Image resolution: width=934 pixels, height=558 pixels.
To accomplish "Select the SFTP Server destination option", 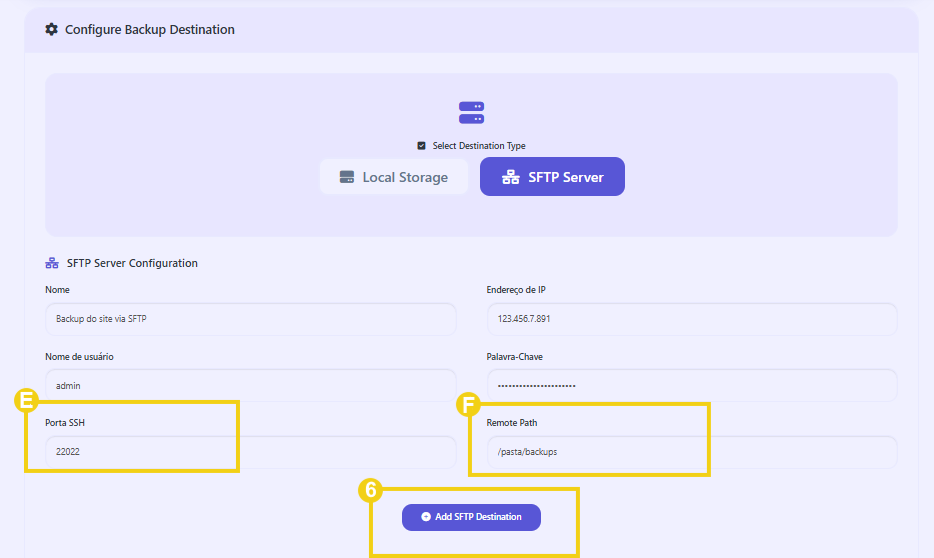I will pyautogui.click(x=552, y=177).
